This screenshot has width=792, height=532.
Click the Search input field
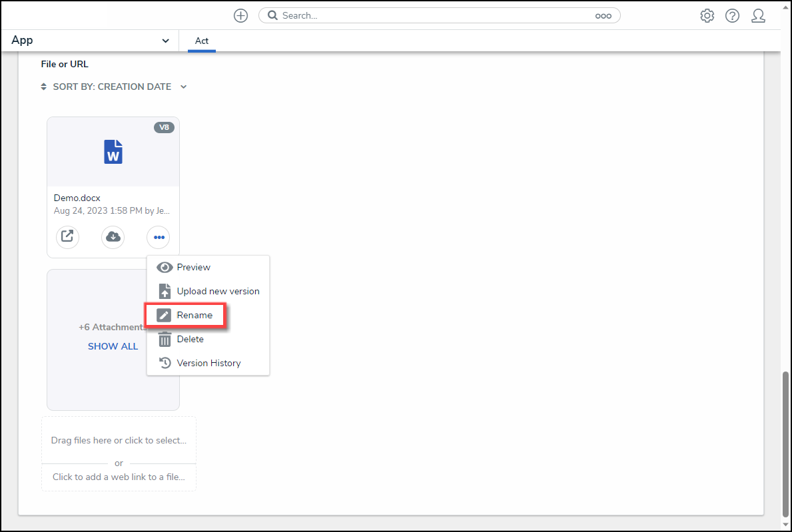(x=438, y=16)
